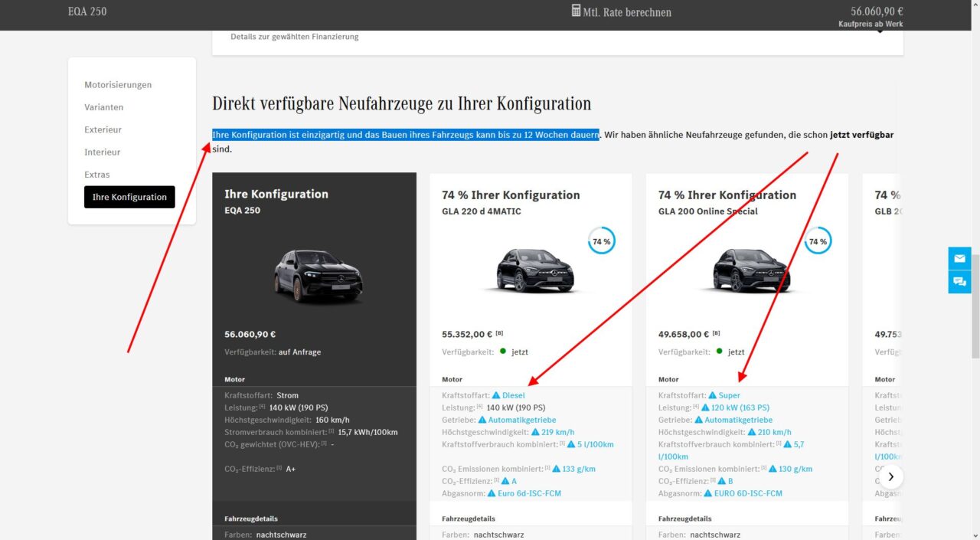Click the value 15,7 kWh/100km

368,432
